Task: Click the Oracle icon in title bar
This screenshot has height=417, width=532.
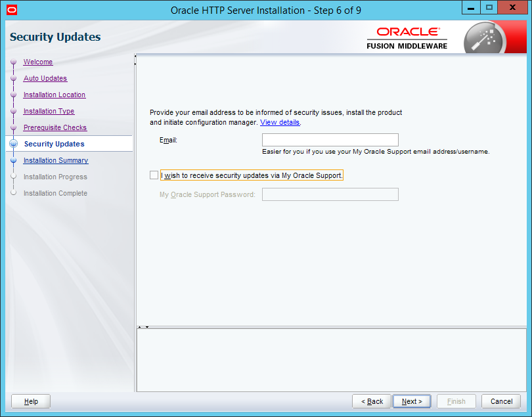Action: (x=12, y=10)
